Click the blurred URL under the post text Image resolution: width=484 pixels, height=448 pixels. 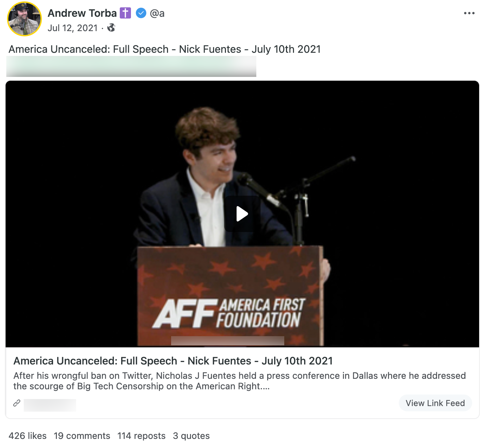[x=131, y=66]
